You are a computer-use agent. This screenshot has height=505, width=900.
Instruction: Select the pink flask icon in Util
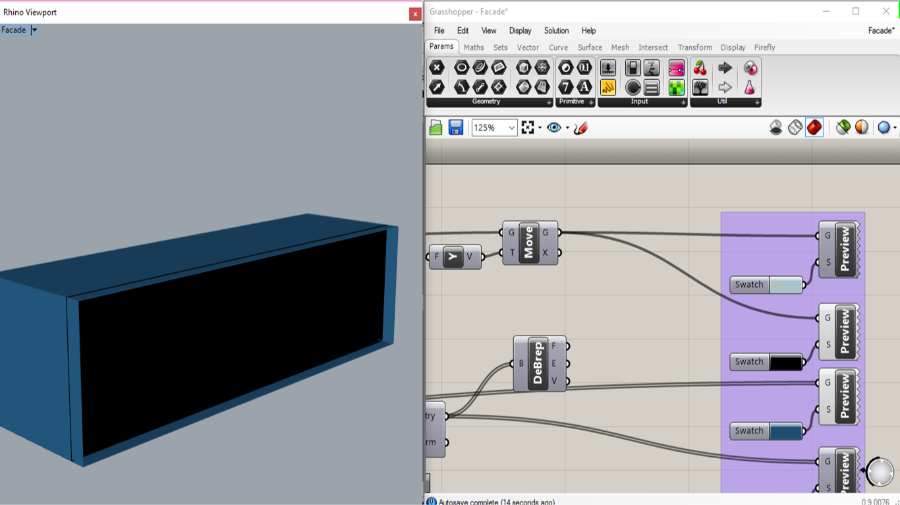click(x=750, y=87)
